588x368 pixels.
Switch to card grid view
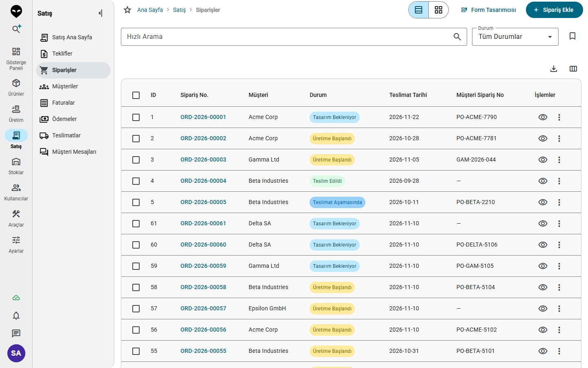coord(439,10)
